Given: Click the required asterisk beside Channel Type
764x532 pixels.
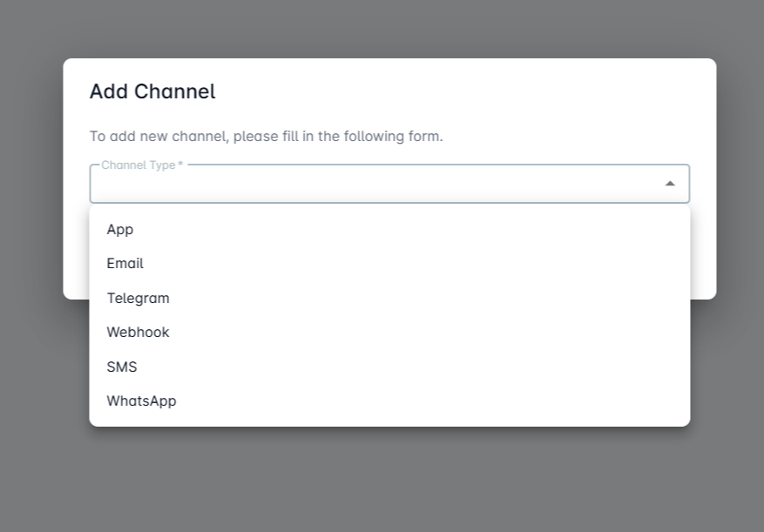Looking at the screenshot, I should [x=180, y=165].
